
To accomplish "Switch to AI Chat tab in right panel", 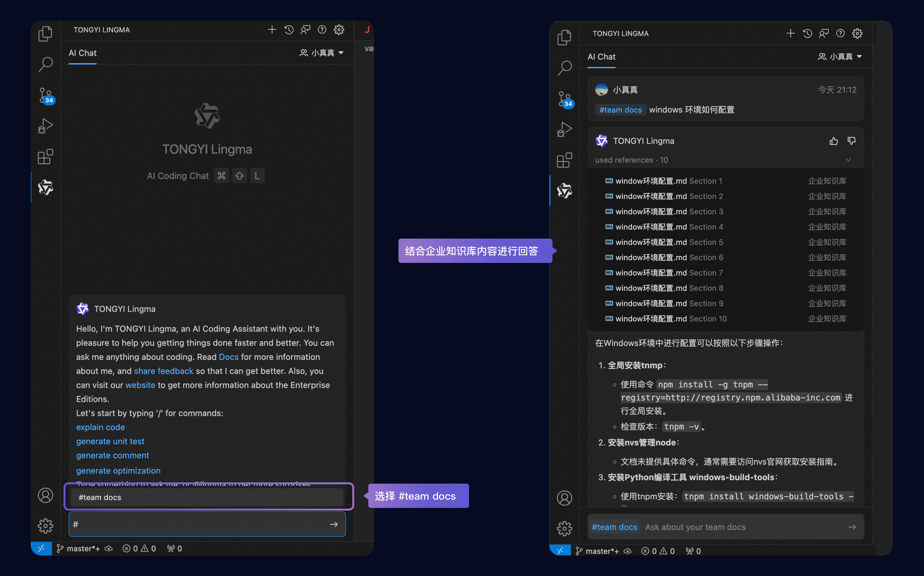I will click(x=601, y=57).
